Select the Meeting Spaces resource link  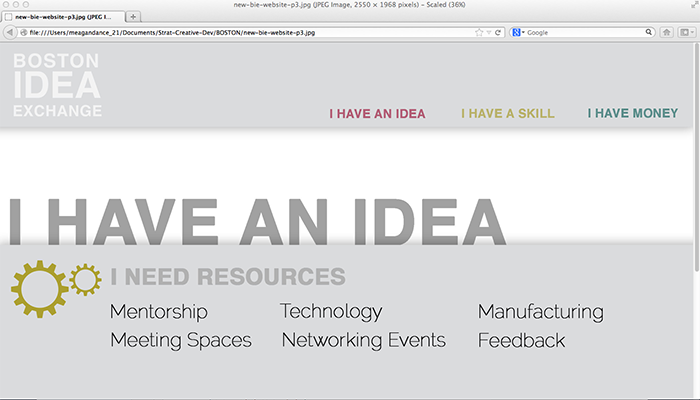181,341
